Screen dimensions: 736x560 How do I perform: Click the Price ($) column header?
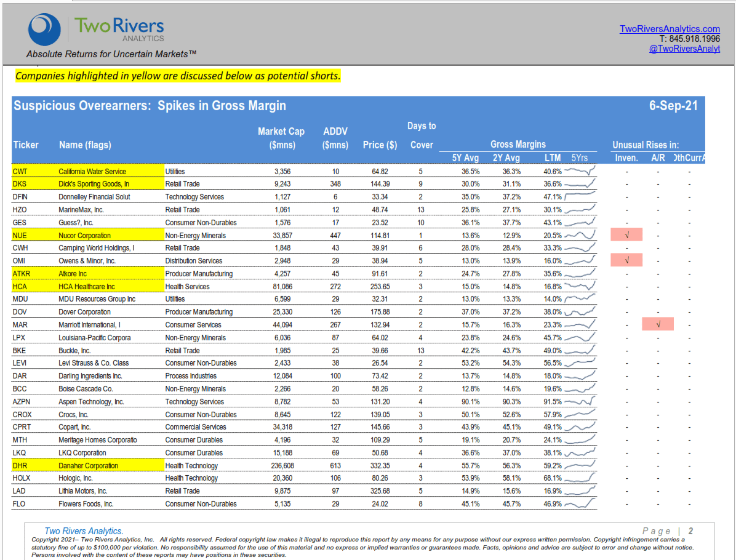pos(380,145)
